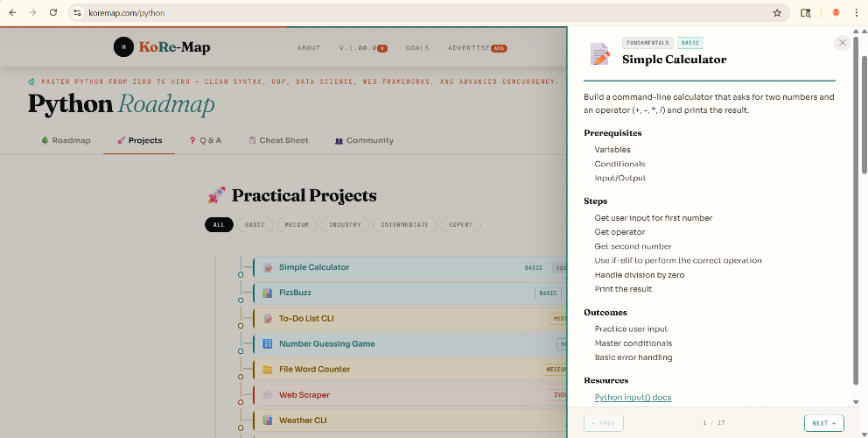Open the GOALS link in header
868x438 pixels.
pos(417,48)
